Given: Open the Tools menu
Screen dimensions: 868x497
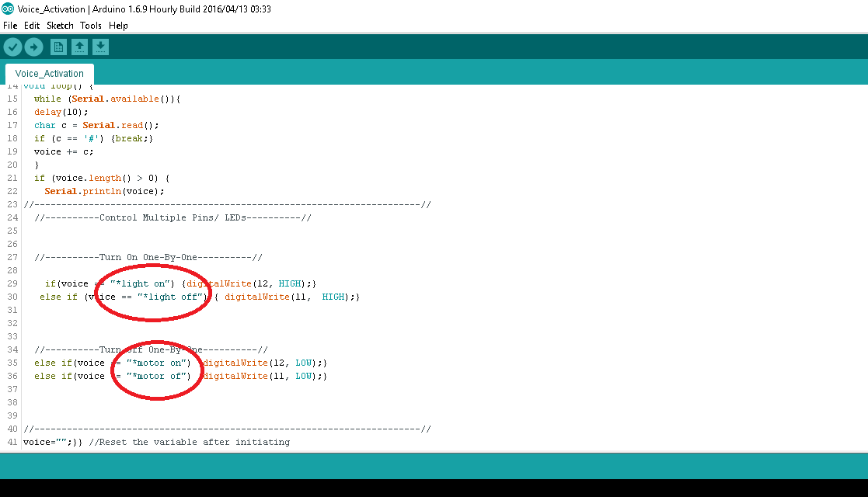Looking at the screenshot, I should [x=90, y=25].
